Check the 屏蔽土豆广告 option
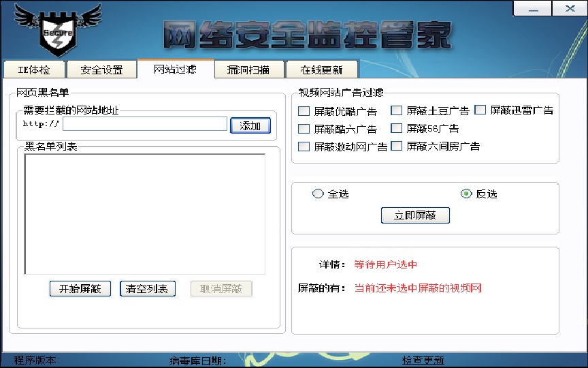This screenshot has width=588, height=368. tap(397, 110)
